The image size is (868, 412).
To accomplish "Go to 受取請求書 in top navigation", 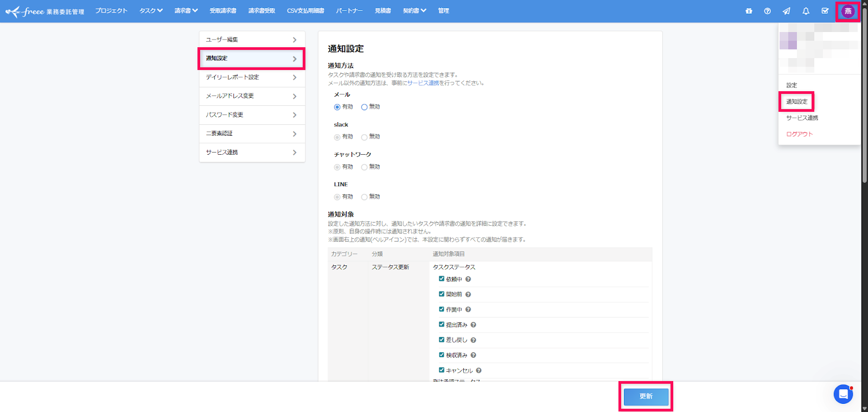I will point(223,11).
